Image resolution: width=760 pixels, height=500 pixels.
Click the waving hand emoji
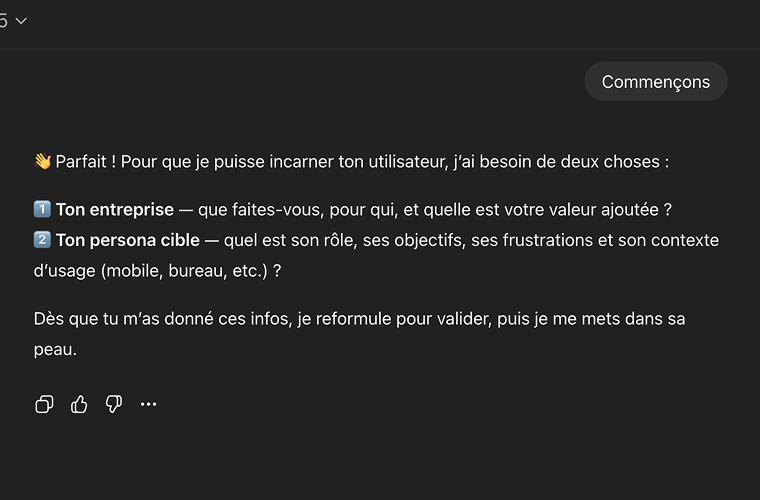[42, 161]
